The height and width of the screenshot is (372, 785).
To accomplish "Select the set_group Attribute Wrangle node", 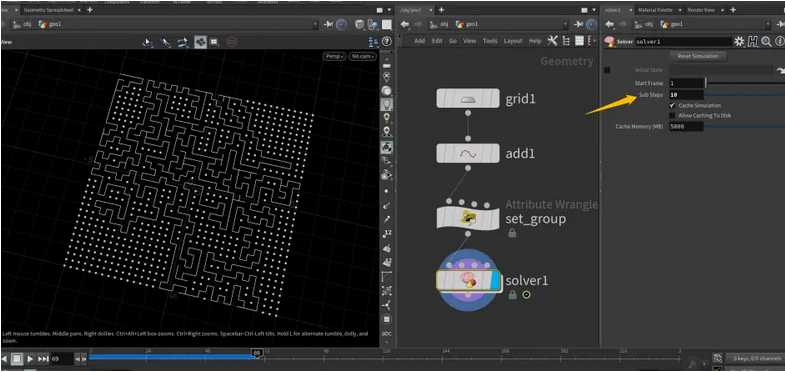I will click(x=468, y=217).
